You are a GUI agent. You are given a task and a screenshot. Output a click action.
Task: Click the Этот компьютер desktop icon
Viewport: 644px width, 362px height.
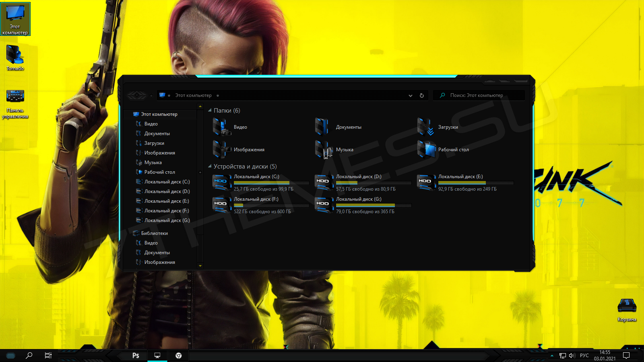(15, 19)
